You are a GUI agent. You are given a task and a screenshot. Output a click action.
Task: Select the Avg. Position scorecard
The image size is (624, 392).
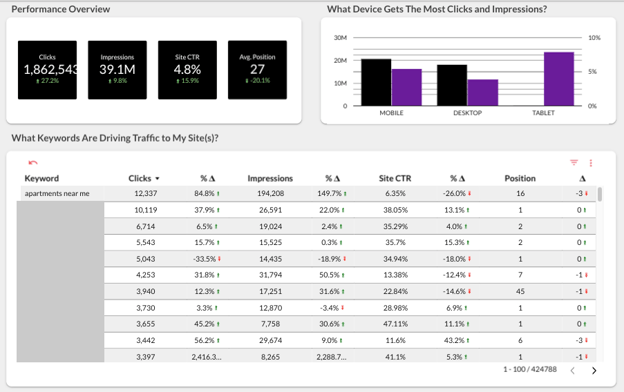coord(257,70)
